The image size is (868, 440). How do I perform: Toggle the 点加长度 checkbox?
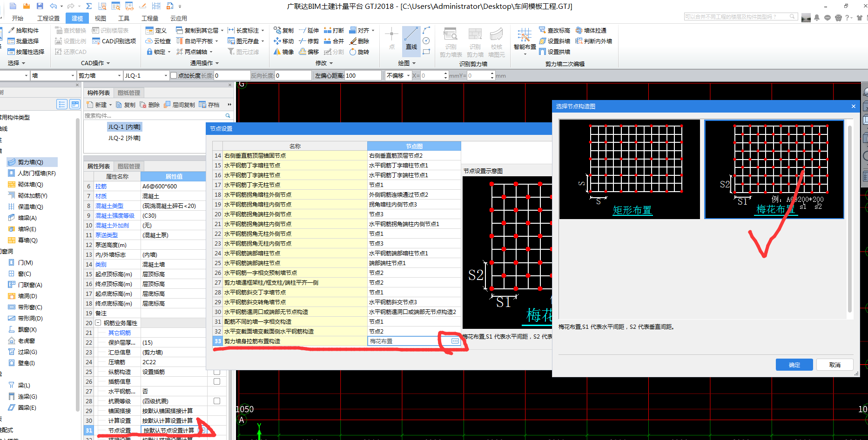coord(174,75)
